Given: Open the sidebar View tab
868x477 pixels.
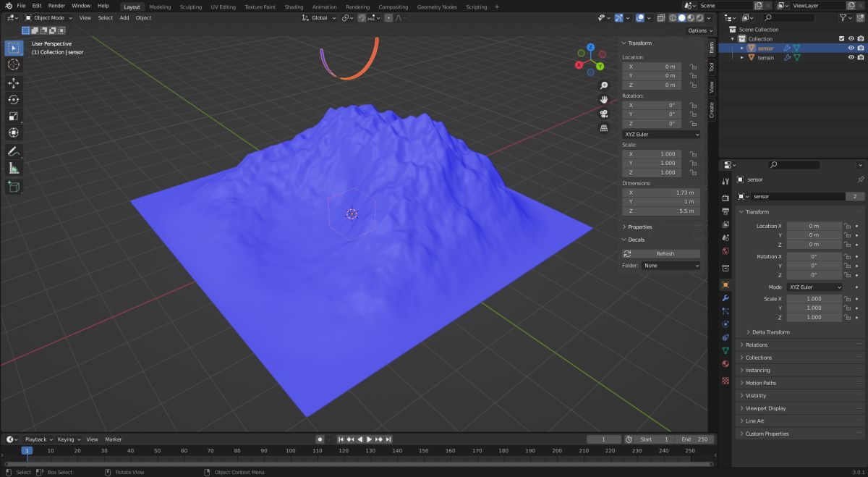Looking at the screenshot, I should click(711, 88).
